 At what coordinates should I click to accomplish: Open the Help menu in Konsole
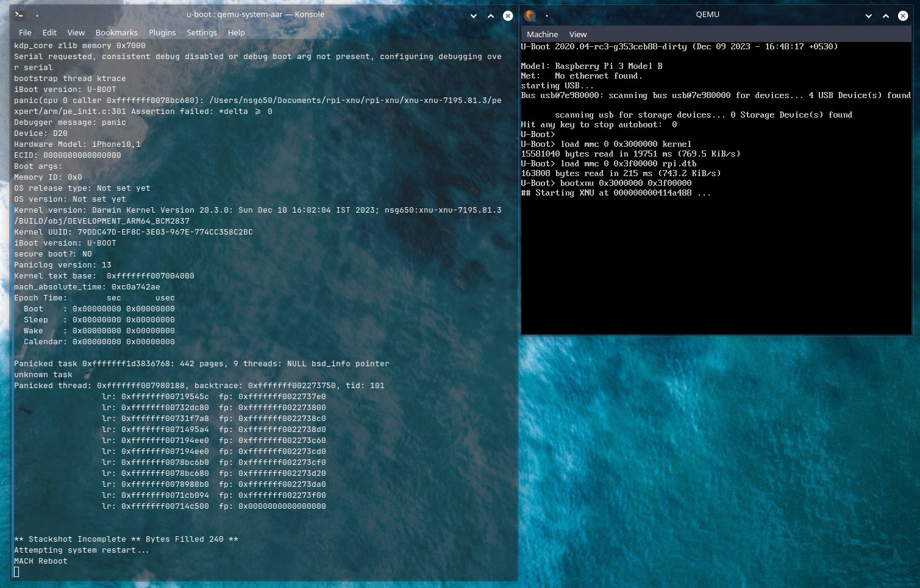(237, 32)
